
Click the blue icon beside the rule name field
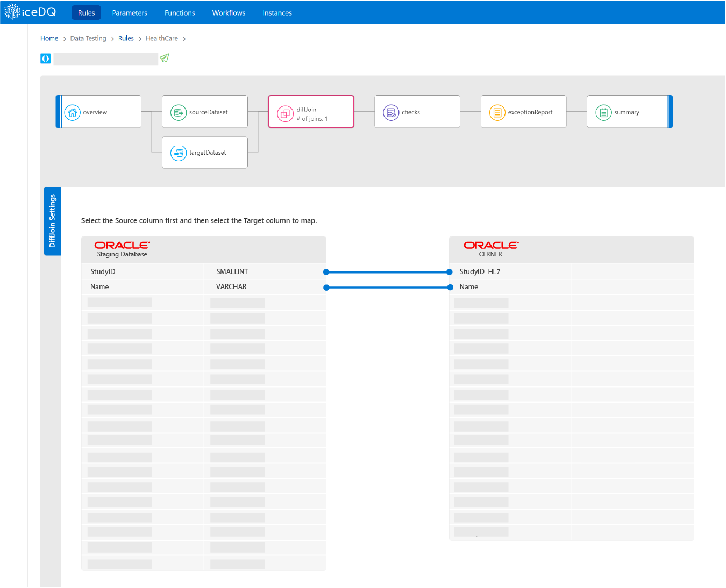tap(45, 58)
